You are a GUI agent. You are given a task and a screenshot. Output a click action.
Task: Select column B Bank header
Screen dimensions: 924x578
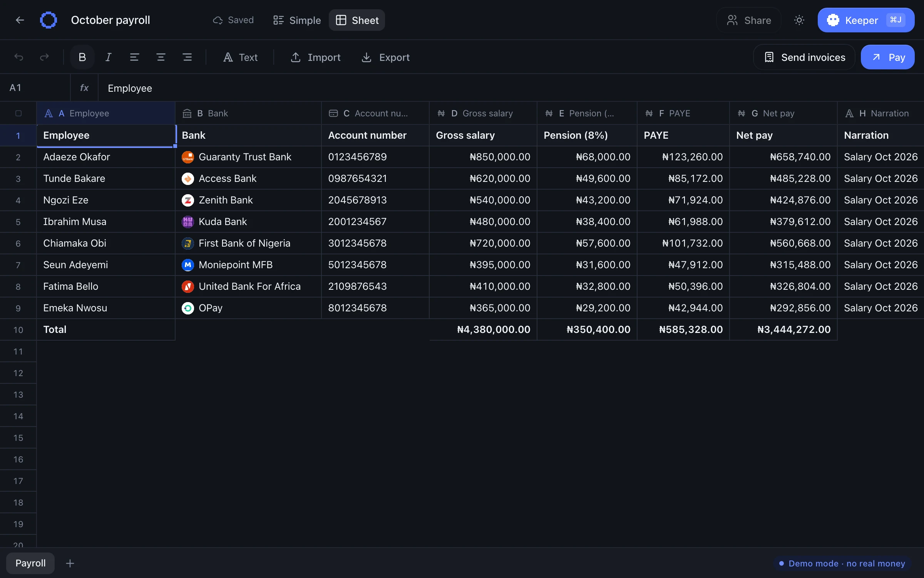(x=248, y=113)
